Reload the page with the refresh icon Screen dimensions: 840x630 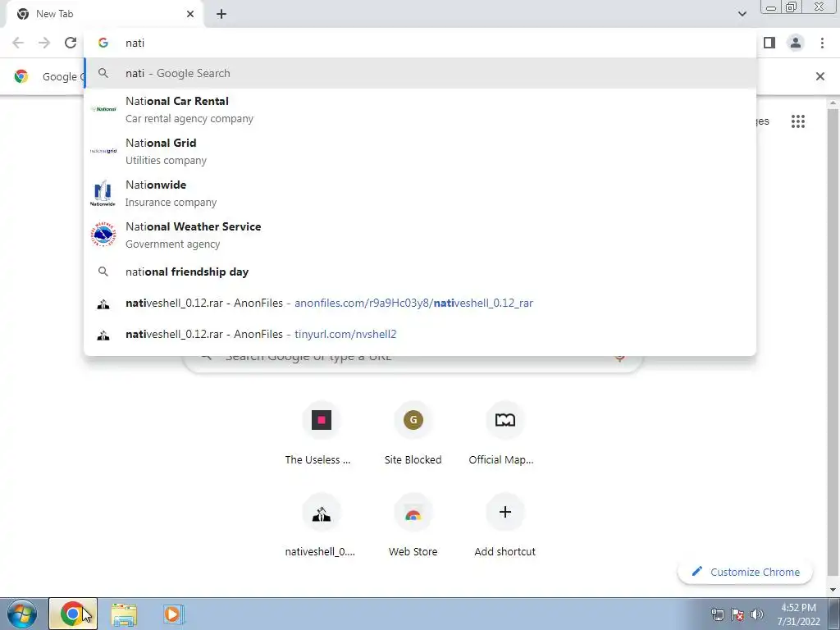pos(71,43)
